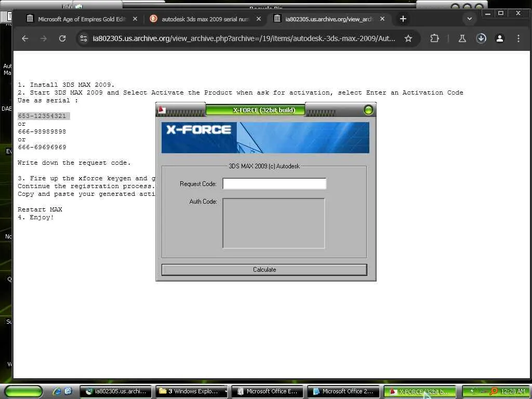Image resolution: width=532 pixels, height=399 pixels.
Task: Click the second quick launch icon
Action: (x=68, y=391)
